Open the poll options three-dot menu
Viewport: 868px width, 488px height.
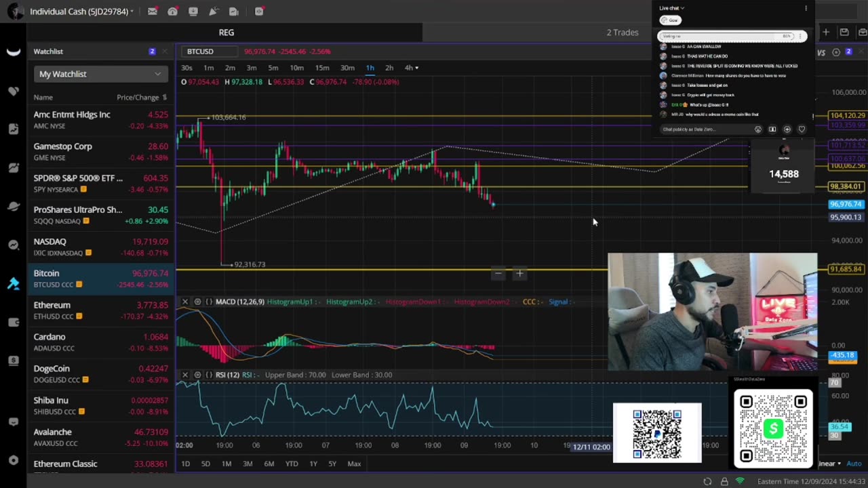(x=800, y=37)
